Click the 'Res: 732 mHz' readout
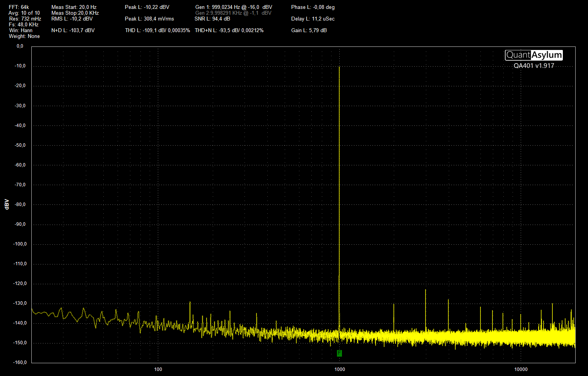Viewport: 588px width, 376px height. 25,19
